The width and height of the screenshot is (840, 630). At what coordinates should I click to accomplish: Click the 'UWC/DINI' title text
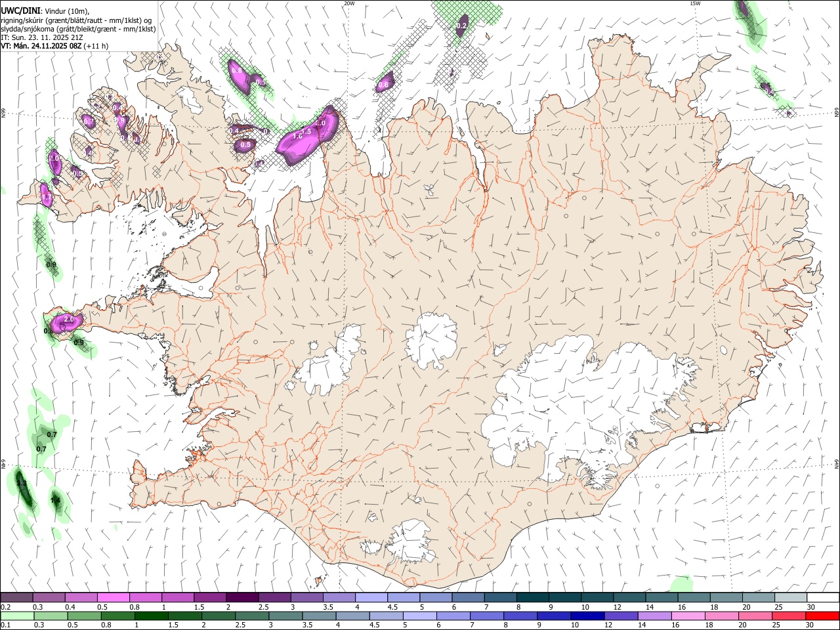(x=20, y=10)
